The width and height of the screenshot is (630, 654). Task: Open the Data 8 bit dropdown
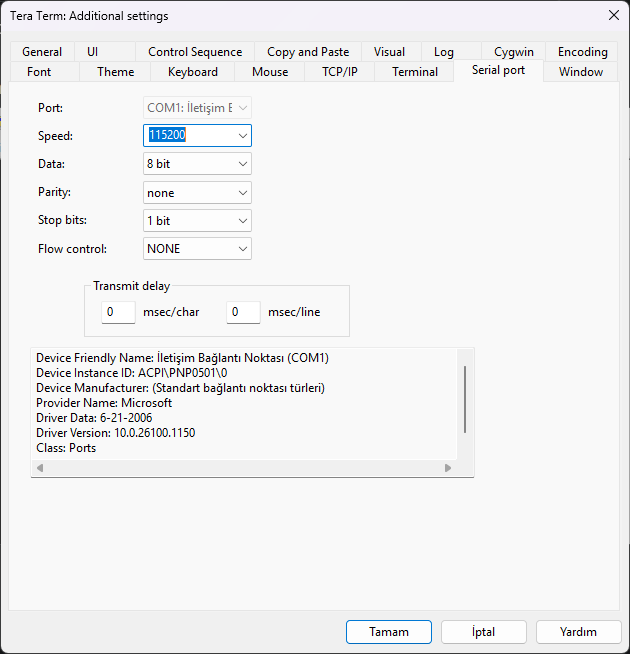197,164
